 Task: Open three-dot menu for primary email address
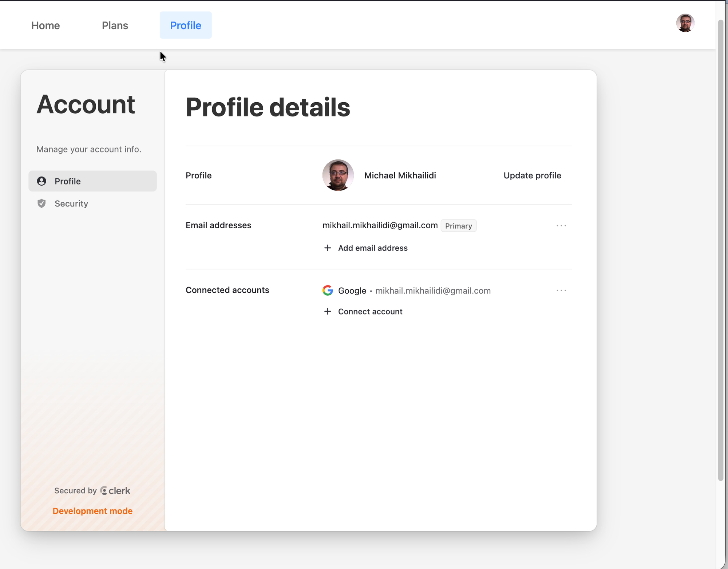coord(561,226)
